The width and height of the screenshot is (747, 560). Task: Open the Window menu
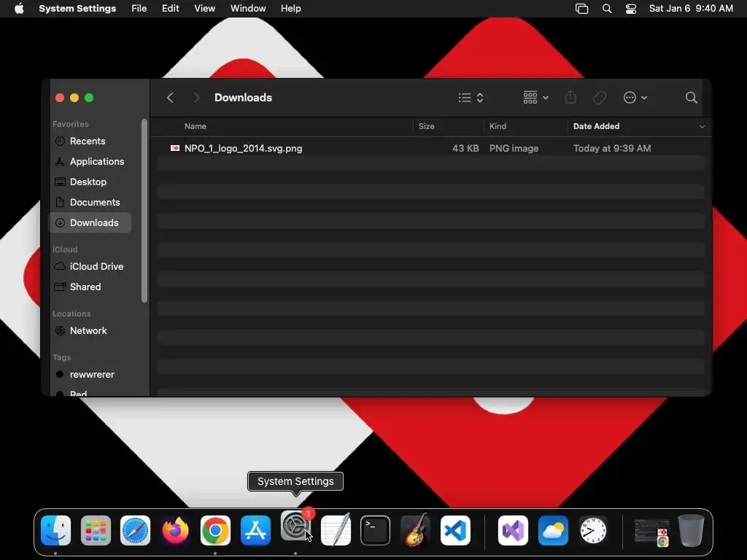coord(248,9)
